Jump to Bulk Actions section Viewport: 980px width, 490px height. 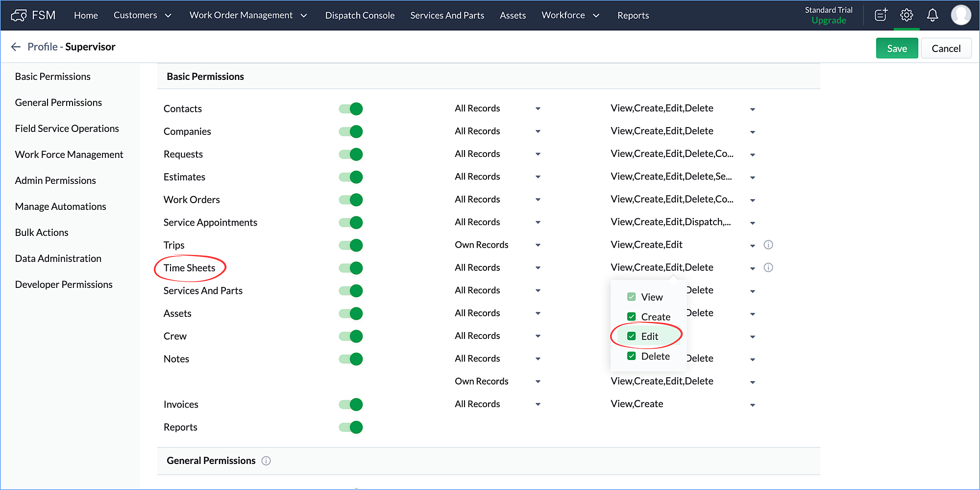[42, 232]
